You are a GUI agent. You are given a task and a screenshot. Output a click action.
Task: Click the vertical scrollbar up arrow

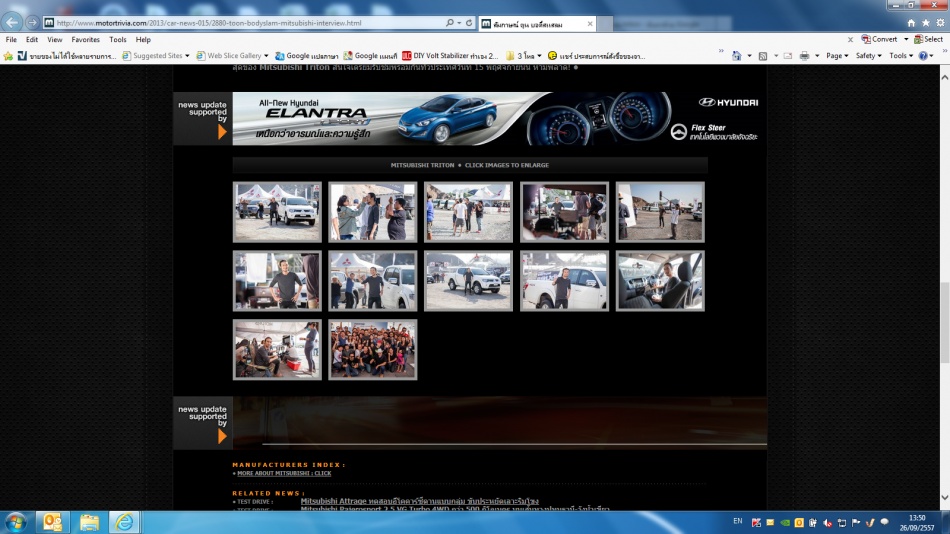point(945,77)
